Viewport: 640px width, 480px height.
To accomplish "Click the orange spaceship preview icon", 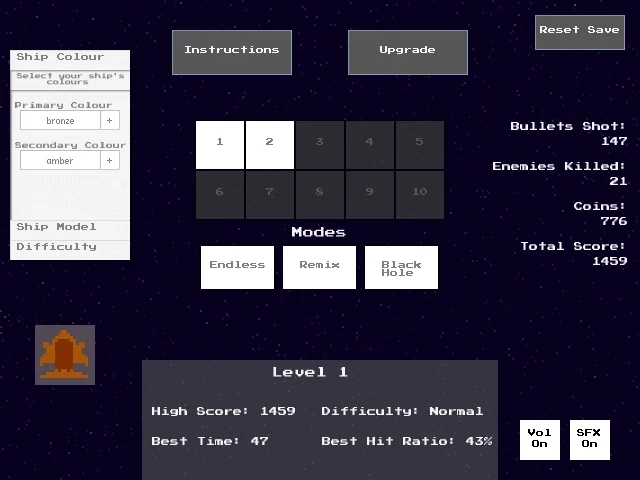I will click(x=65, y=355).
